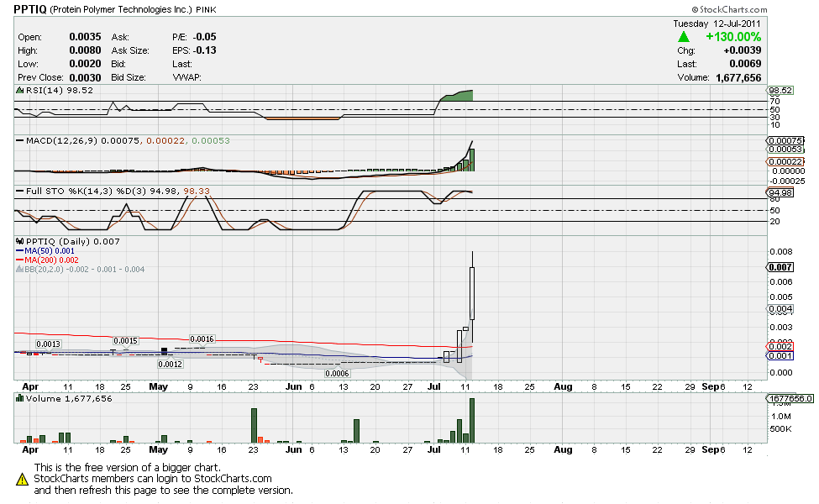819x504 pixels.
Task: Click the Volume value 1,677,656 in header
Action: pos(738,78)
